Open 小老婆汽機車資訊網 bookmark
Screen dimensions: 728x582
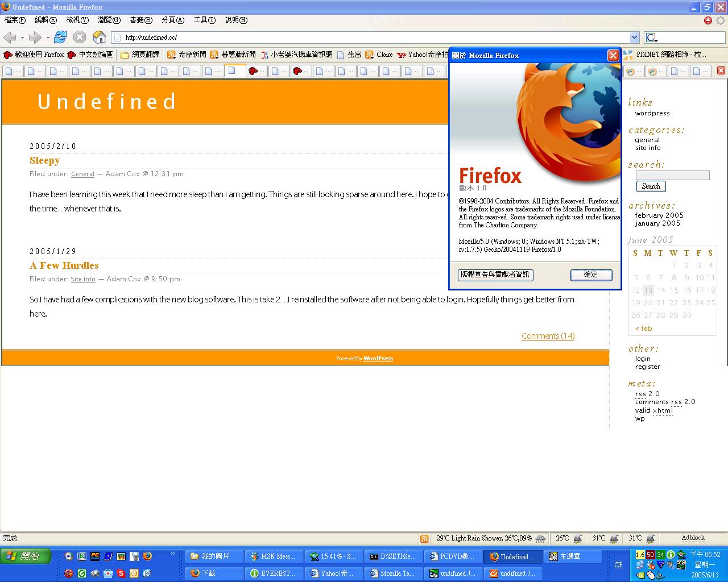(297, 55)
